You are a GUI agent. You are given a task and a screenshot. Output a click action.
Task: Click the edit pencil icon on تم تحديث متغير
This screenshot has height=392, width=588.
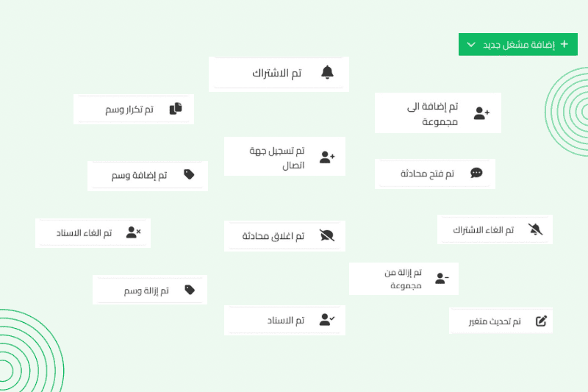[x=541, y=321]
